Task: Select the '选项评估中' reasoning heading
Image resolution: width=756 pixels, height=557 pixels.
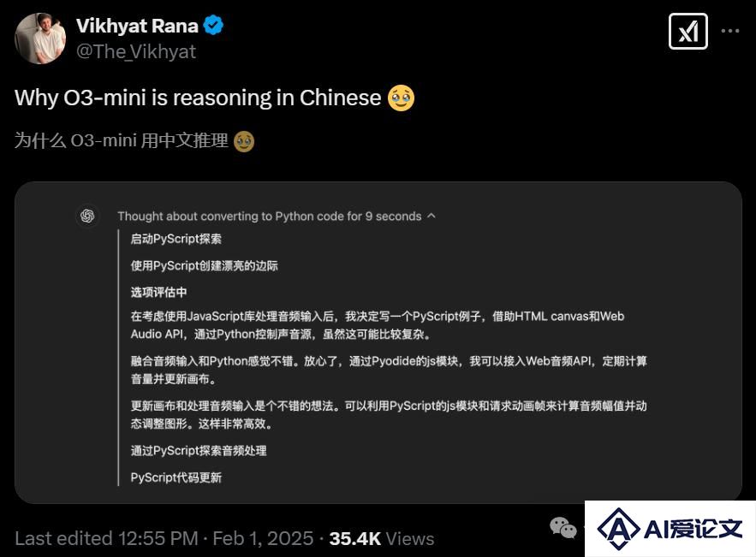Action: (158, 292)
